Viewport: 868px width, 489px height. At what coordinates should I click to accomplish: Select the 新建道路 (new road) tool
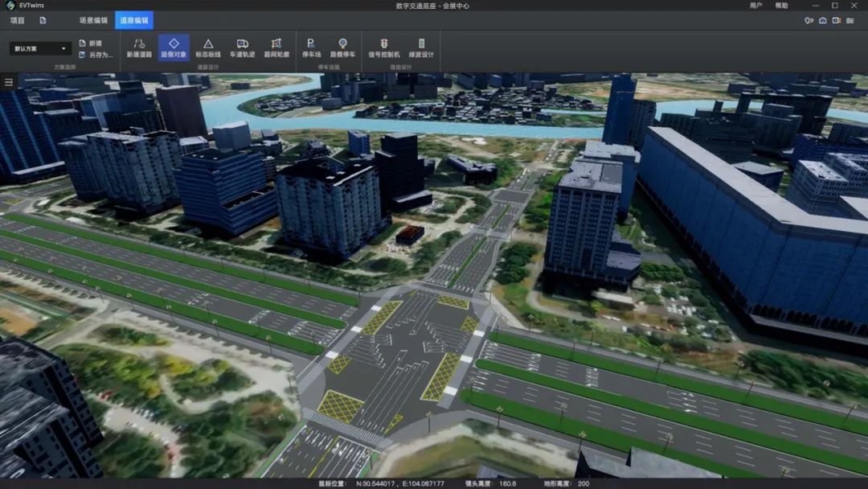[139, 47]
